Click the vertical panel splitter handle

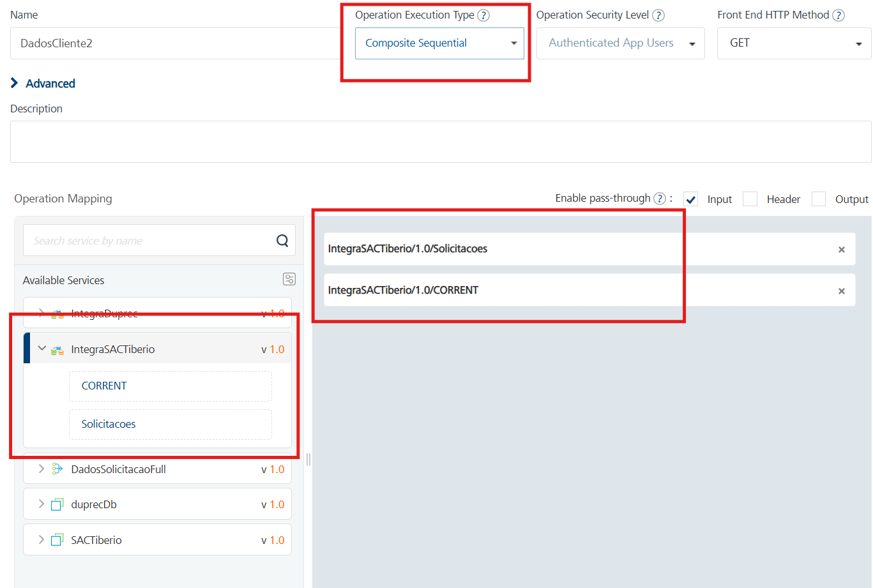[308, 459]
